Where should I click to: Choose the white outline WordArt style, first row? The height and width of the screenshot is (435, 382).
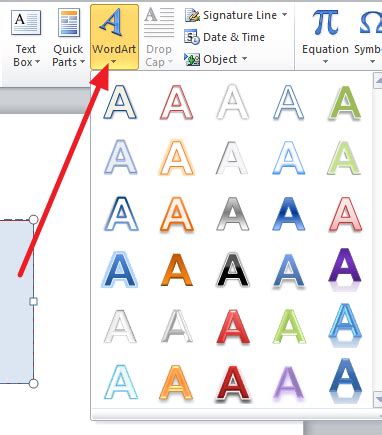tap(232, 102)
